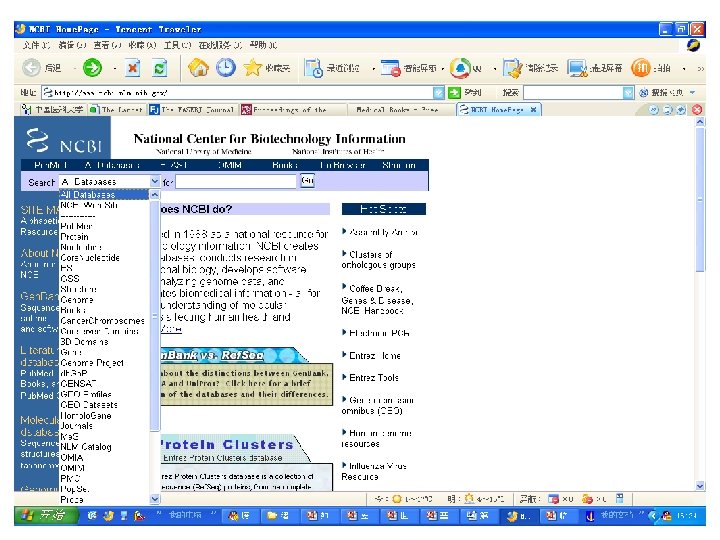Open the search engine options arrow at right

[x=692, y=93]
